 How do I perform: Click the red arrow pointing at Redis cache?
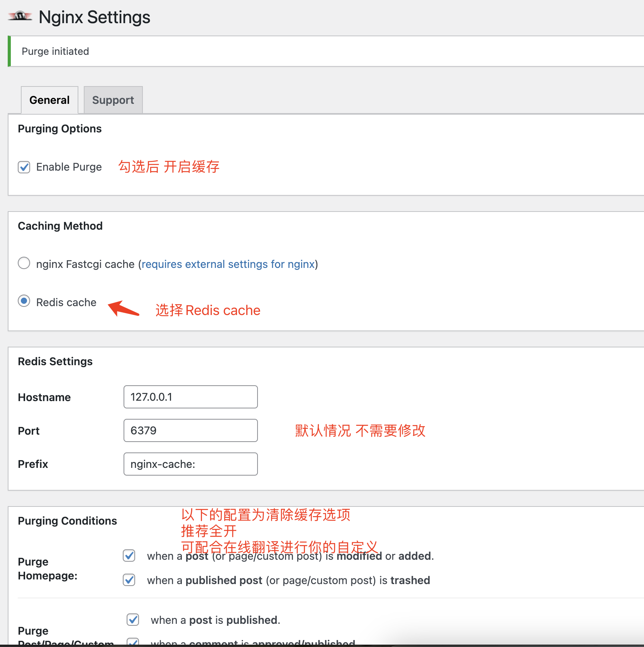coord(123,308)
